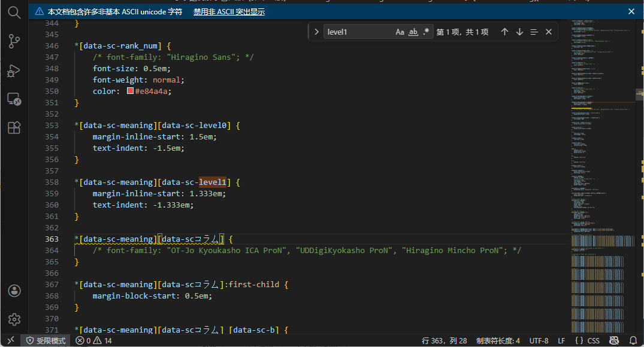Open the Remote Explorer view
This screenshot has width=644, height=347.
click(14, 99)
